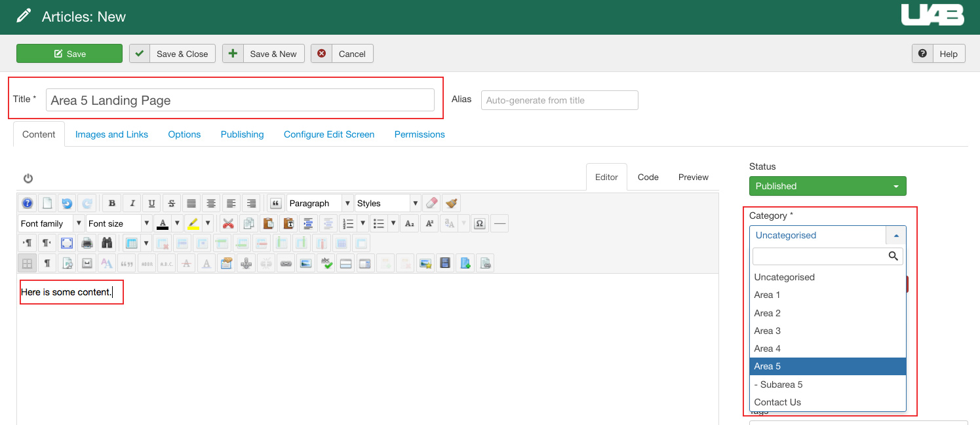The width and height of the screenshot is (980, 425).
Task: Select Area 5 in the category list
Action: point(827,366)
